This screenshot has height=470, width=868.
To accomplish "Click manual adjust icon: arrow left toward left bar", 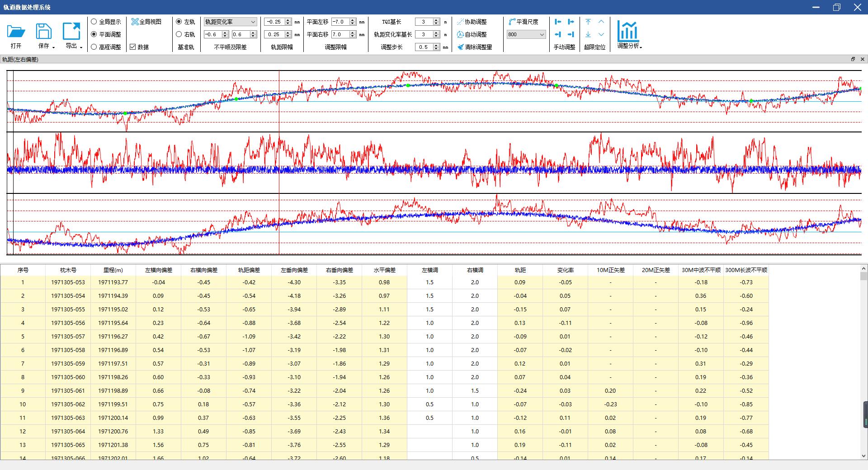I will (x=558, y=22).
